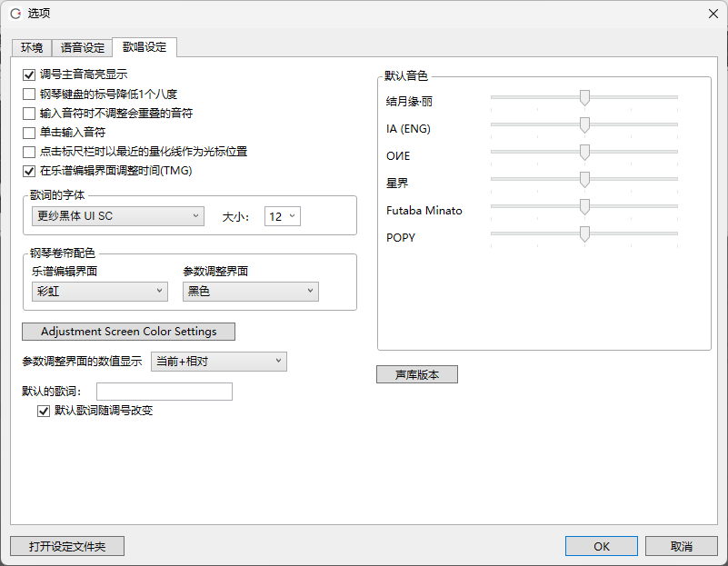The image size is (728, 566).
Task: Toggle 调号主音高亮显示 checkbox
Action: click(29, 74)
